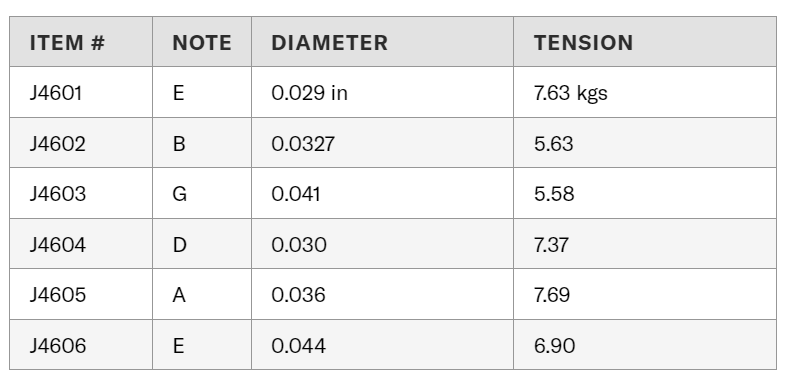Select item number J4603

[58, 194]
